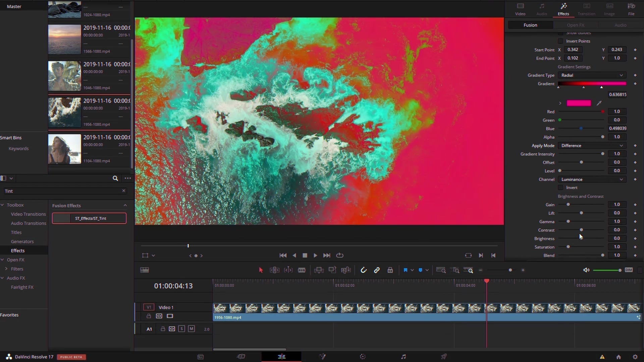Toggle the Video 1 track mute button
644x362 pixels.
tap(170, 316)
